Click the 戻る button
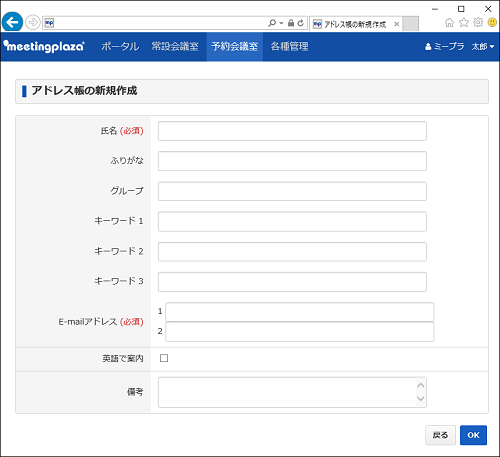The height and width of the screenshot is (457, 500). tap(440, 435)
